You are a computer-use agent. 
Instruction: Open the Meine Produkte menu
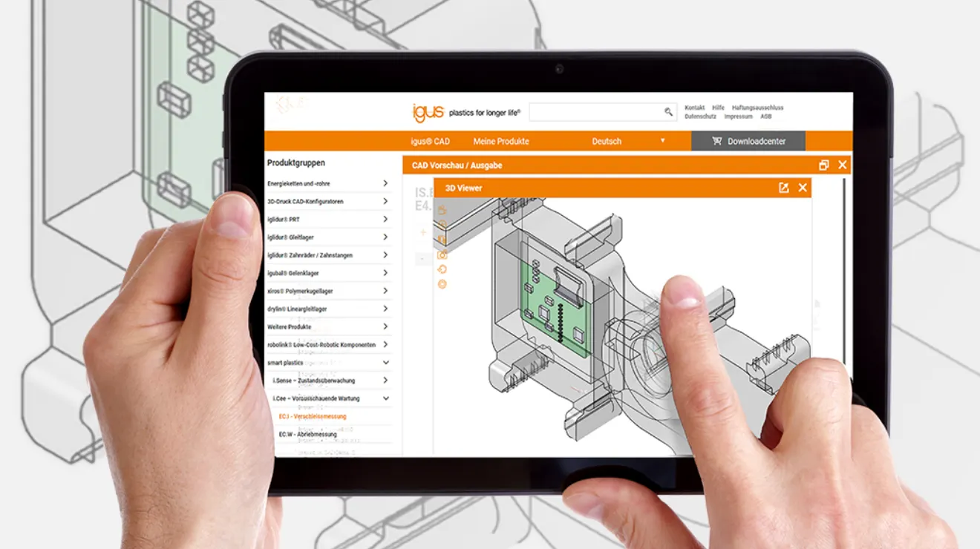[x=503, y=140]
